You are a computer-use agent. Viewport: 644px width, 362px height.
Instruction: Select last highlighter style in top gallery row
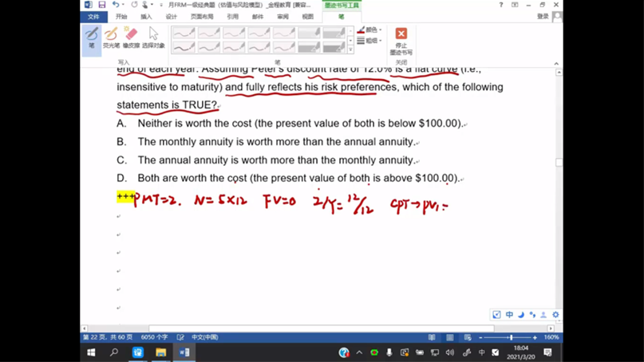pos(334,33)
